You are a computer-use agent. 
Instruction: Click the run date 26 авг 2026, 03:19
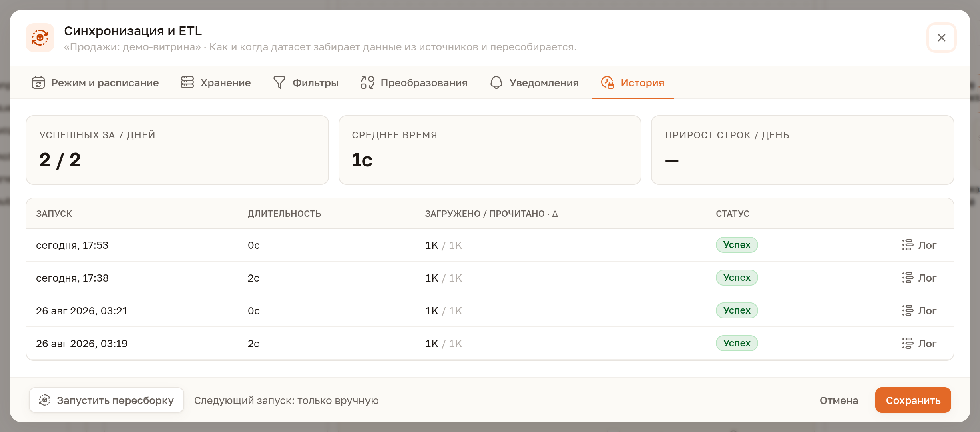[x=82, y=344]
